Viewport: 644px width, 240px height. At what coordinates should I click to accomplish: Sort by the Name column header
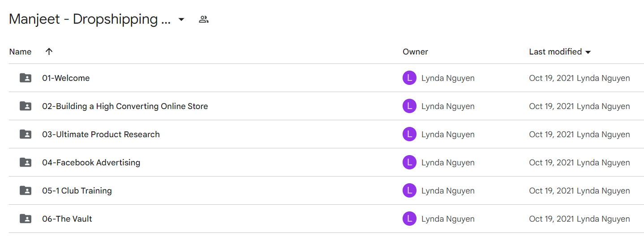coord(20,52)
